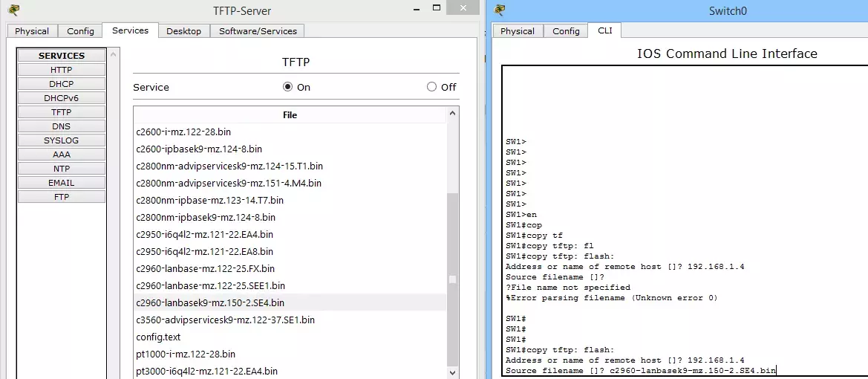Click the '%Error parsing filename' line in CLI
This screenshot has width=868, height=379.
(611, 298)
